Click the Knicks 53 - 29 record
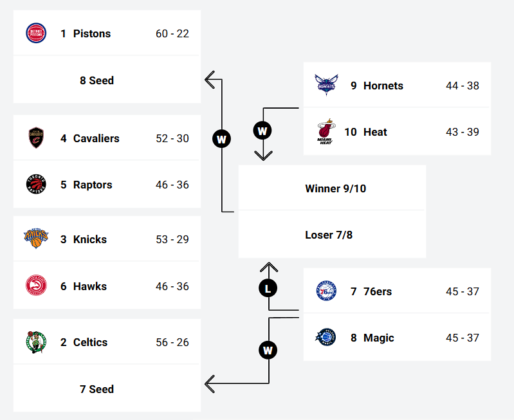514x420 pixels. tap(172, 239)
